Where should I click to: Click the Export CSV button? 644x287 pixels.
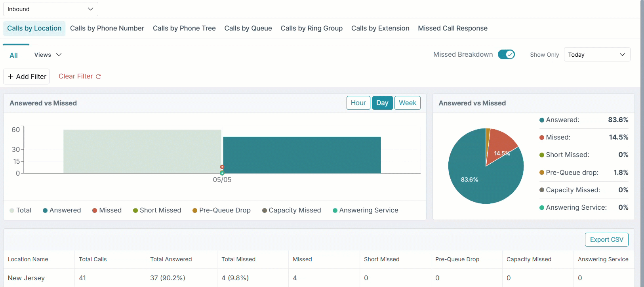pyautogui.click(x=607, y=239)
